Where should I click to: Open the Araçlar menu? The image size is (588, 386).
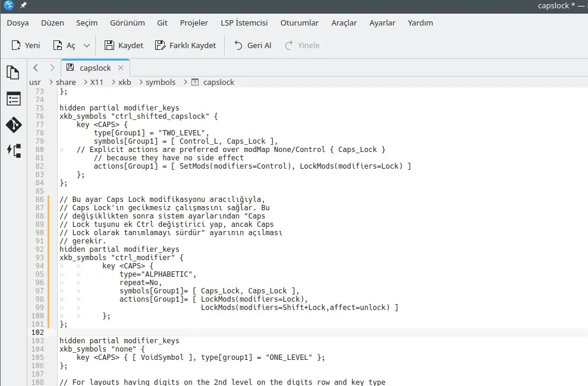coord(344,23)
